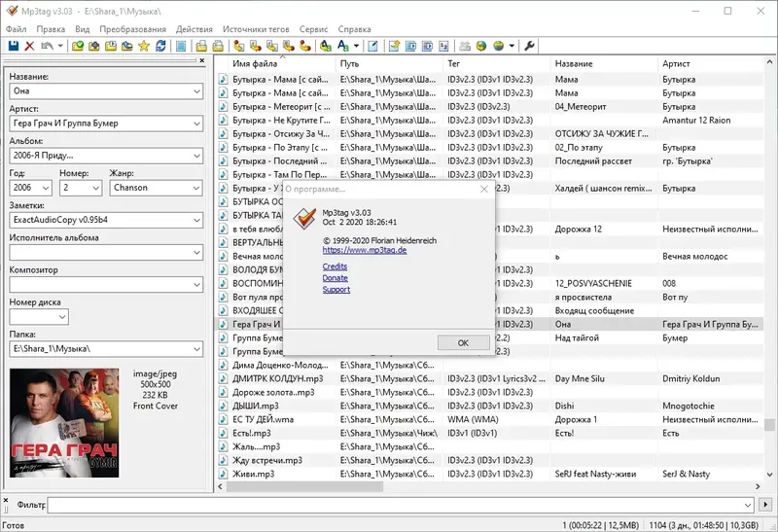Click the arrow button right of filter field
Viewport: 778px width, 532px height.
(x=765, y=505)
